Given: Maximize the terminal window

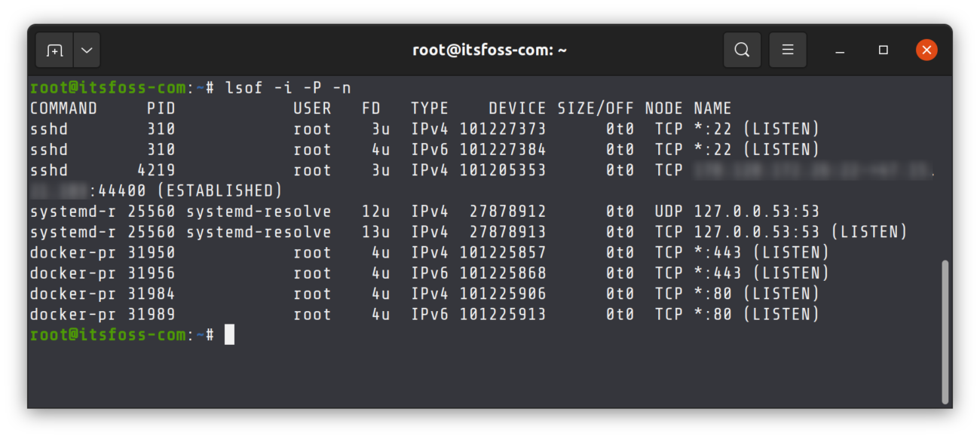Looking at the screenshot, I should click(883, 50).
